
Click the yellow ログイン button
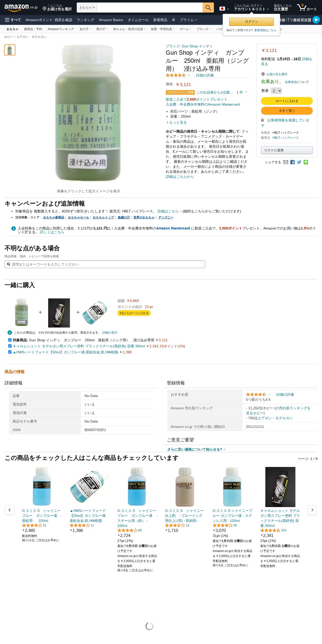[x=251, y=22]
